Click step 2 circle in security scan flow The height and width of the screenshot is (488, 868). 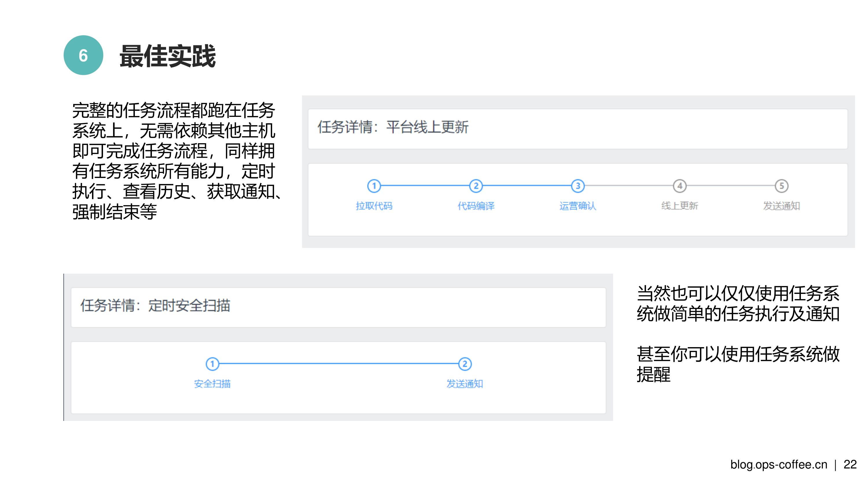(465, 364)
